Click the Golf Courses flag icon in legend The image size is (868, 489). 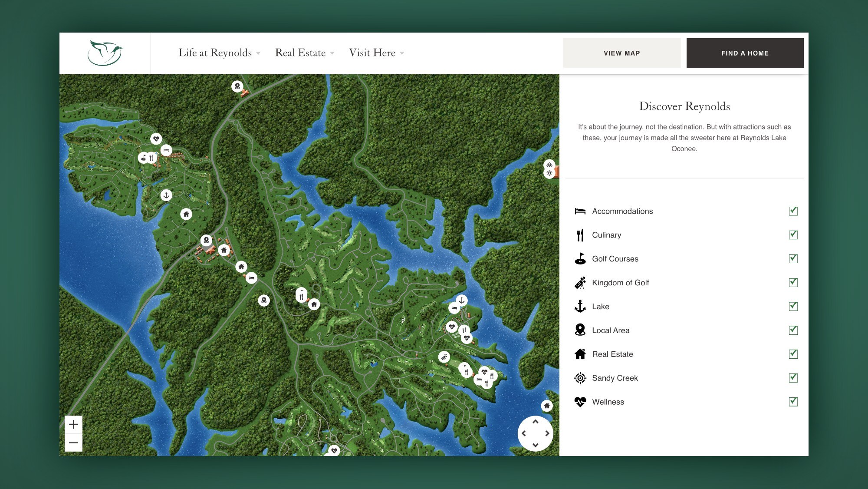point(580,259)
